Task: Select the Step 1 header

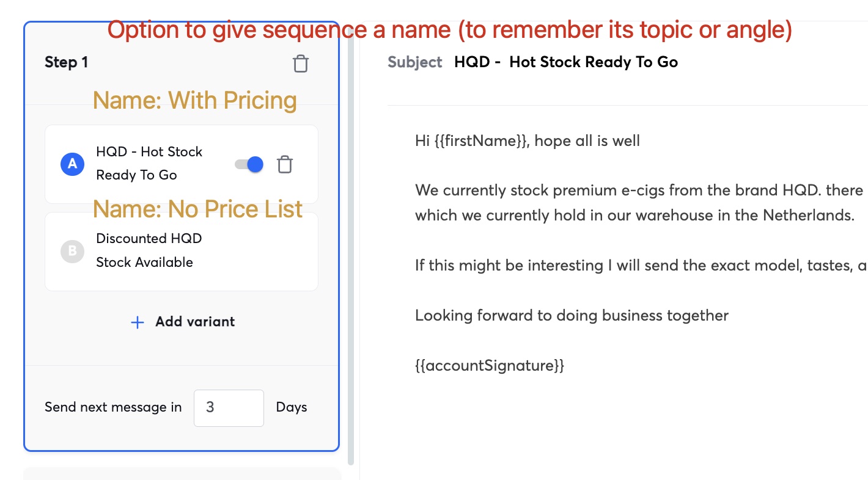Action: coord(67,62)
